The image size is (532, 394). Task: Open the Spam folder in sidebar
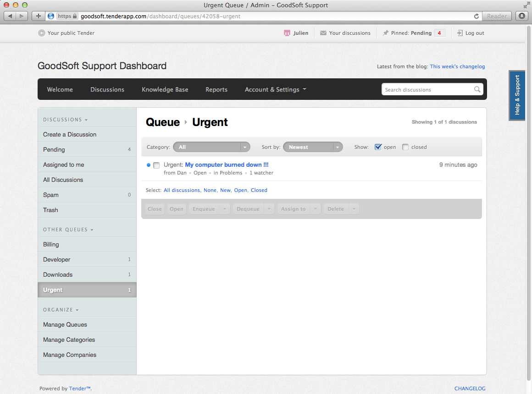pyautogui.click(x=87, y=195)
